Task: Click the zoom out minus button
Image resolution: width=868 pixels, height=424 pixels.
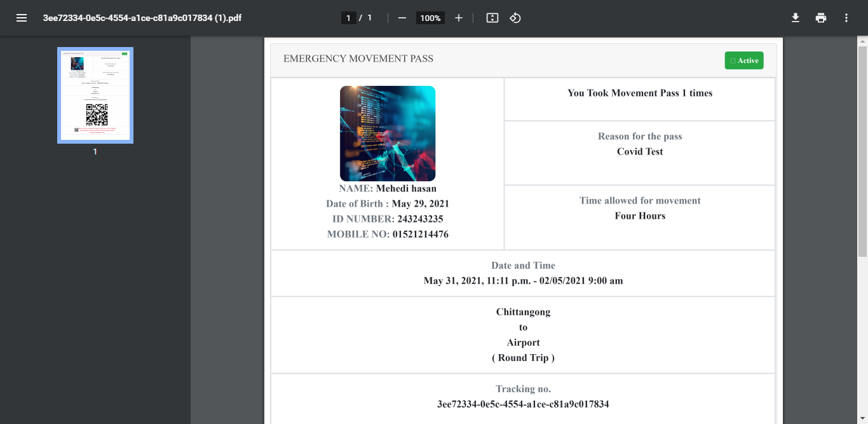Action: click(x=402, y=18)
